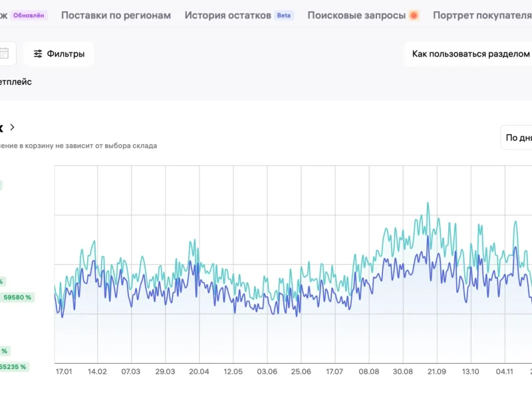Expand the chevron arrow next to chart title
The height and width of the screenshot is (399, 532).
13,128
